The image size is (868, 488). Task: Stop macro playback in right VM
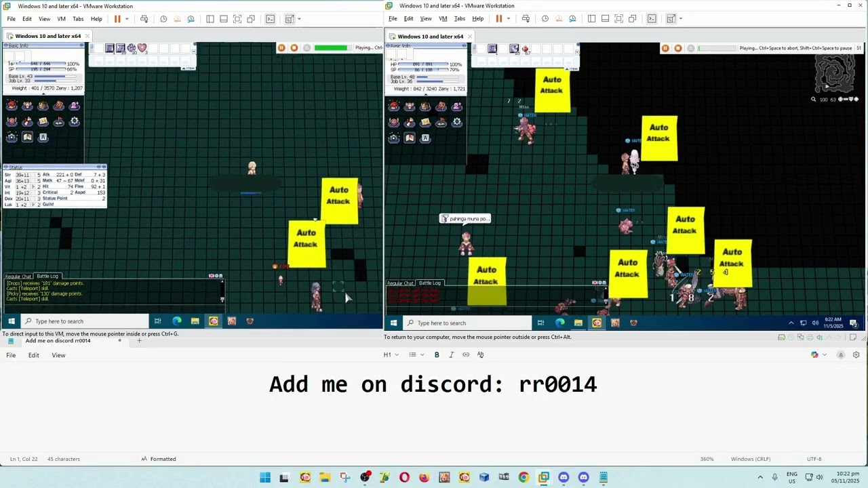coord(678,48)
